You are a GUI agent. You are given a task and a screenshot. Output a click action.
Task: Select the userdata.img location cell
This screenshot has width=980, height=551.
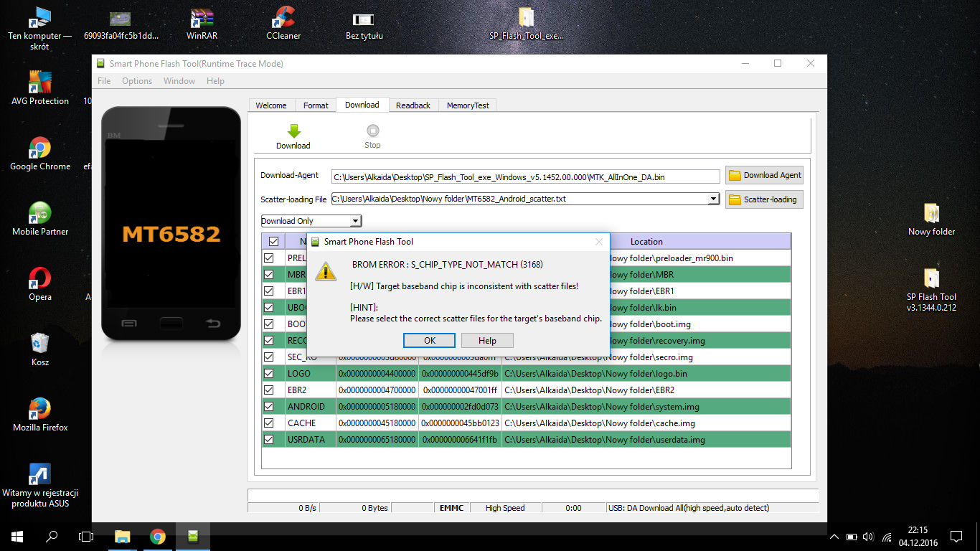click(646, 440)
